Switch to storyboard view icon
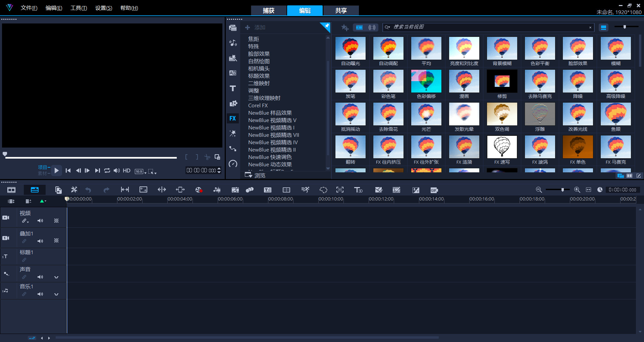The height and width of the screenshot is (342, 644). (11, 190)
